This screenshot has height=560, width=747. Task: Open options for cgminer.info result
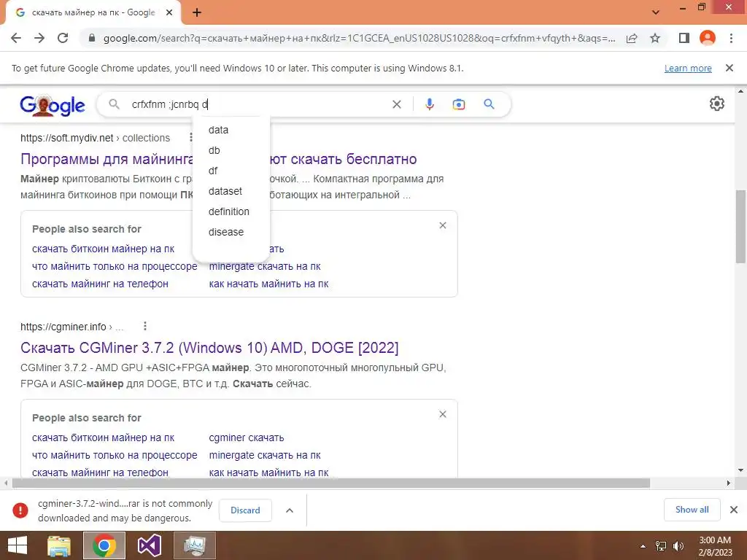pos(145,326)
